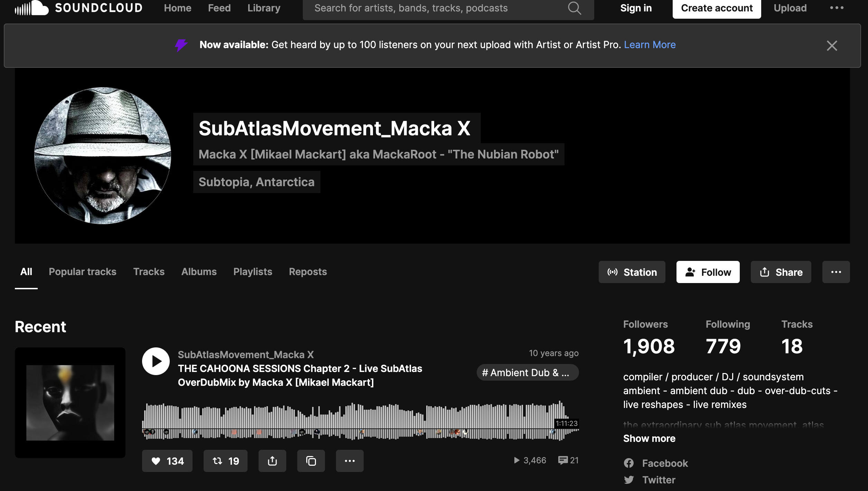This screenshot has width=868, height=491.
Task: Follow the Learn More link
Action: [650, 45]
